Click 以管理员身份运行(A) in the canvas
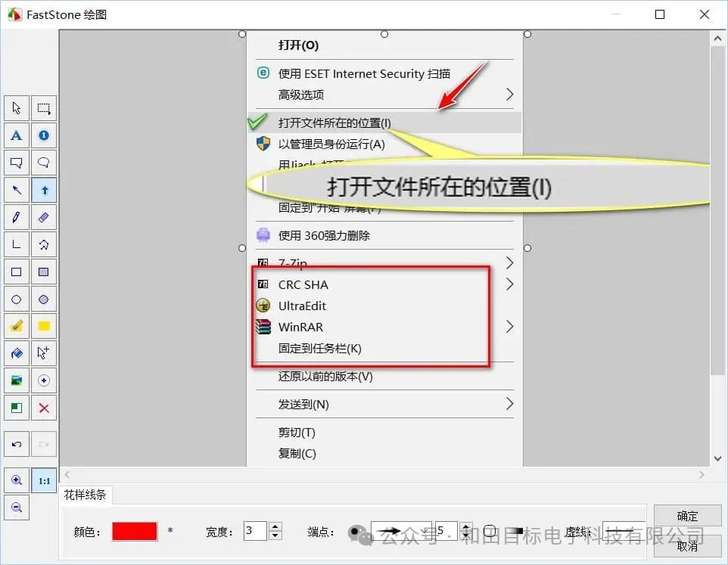Screen dimensions: 728x565 click(x=331, y=144)
